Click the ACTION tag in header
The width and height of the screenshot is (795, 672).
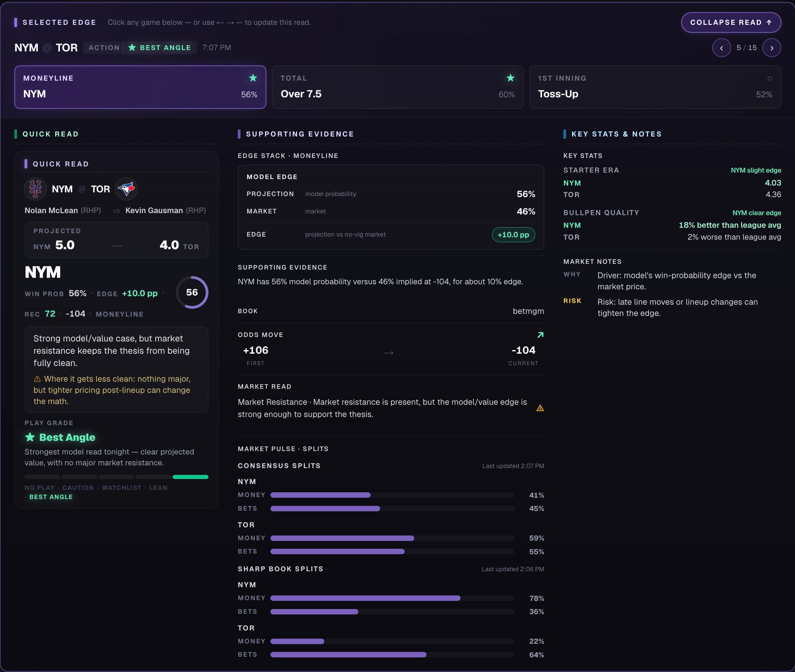[104, 48]
